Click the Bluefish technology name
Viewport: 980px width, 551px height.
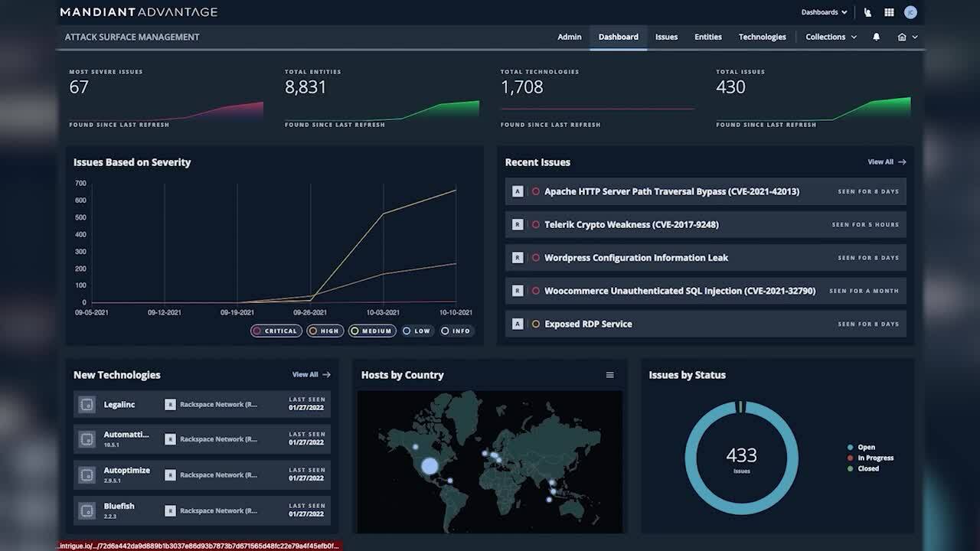[119, 506]
